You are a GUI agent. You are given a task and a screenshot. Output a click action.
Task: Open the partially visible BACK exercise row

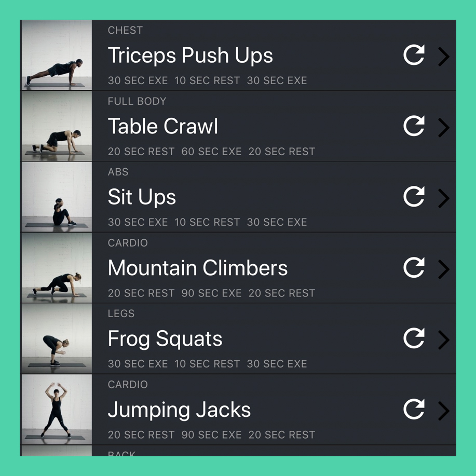click(x=238, y=451)
